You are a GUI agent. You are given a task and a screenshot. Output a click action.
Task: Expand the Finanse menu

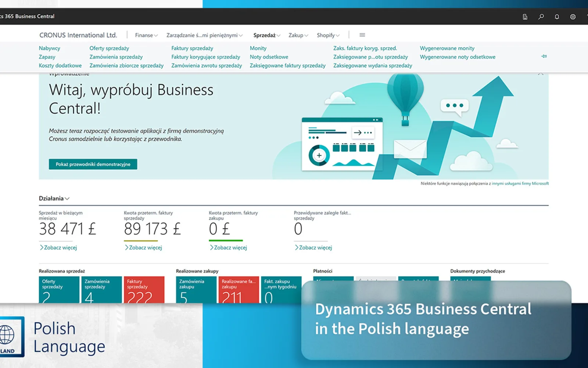(x=146, y=35)
